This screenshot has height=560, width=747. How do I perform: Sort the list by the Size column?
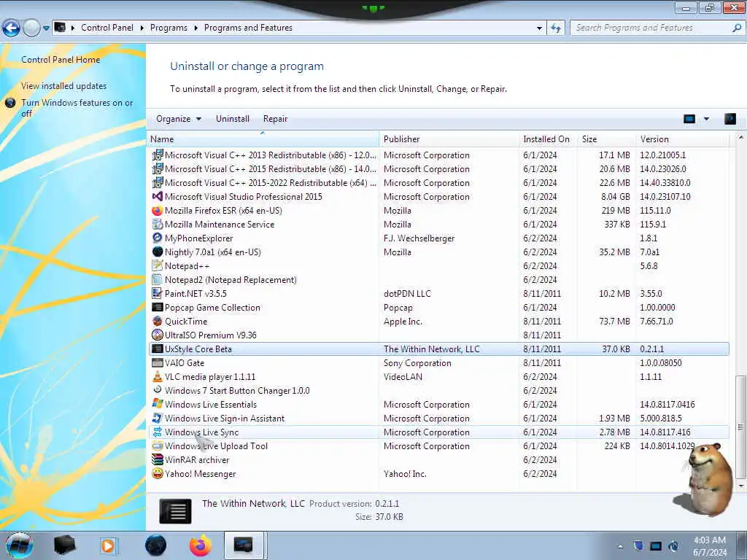(606, 139)
